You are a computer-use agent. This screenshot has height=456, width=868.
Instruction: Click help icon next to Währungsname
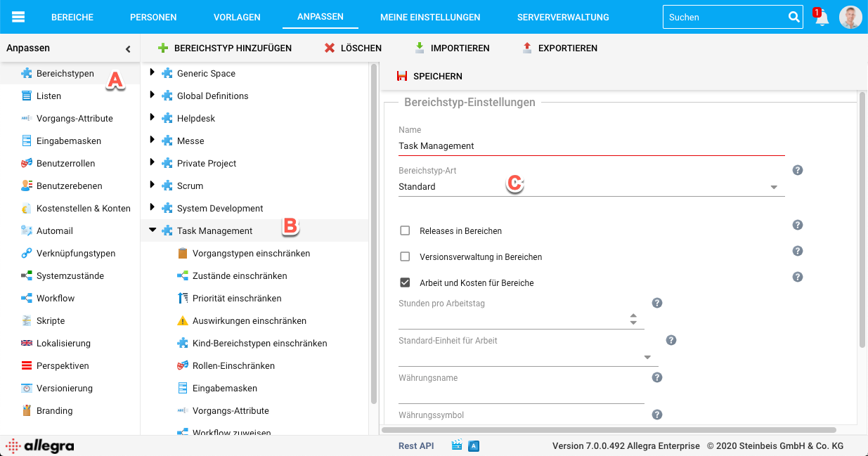[657, 377]
